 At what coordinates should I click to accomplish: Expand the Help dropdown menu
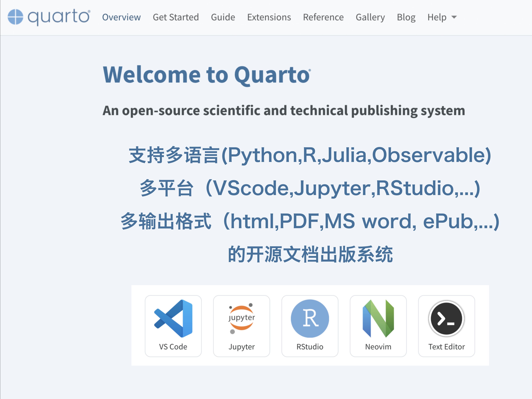(x=442, y=17)
